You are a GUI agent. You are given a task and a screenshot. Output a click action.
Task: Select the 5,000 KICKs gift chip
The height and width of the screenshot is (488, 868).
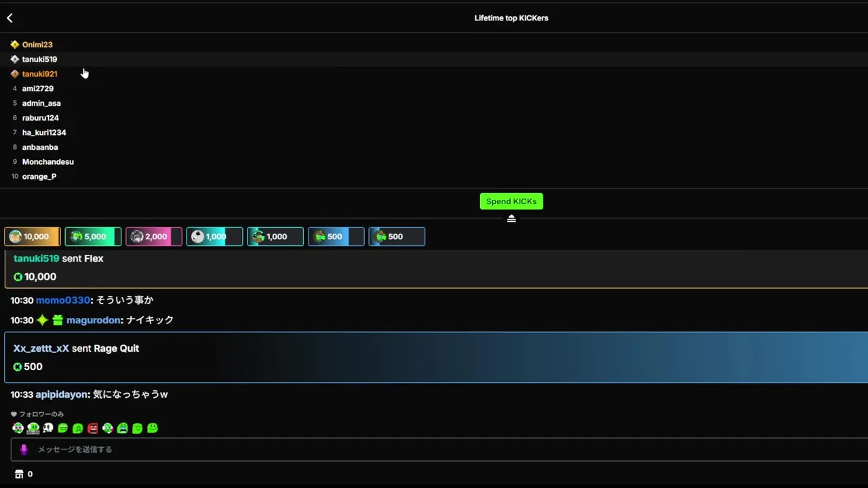pos(93,237)
